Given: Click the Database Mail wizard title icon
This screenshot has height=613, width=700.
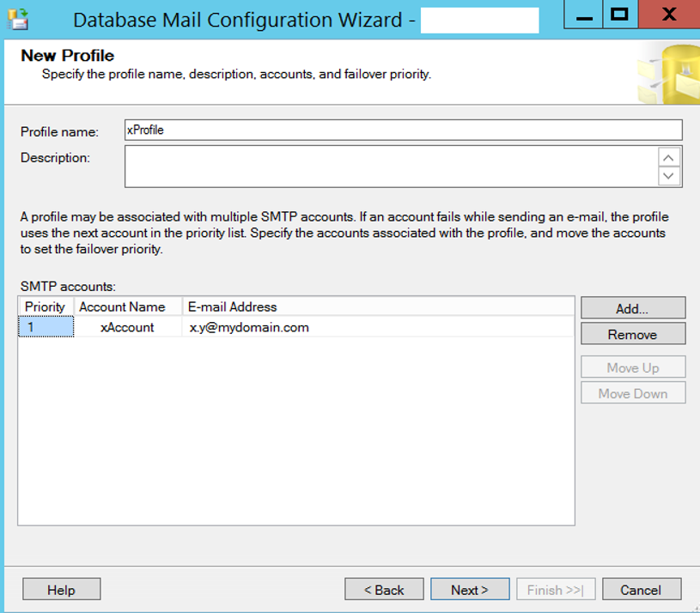Looking at the screenshot, I should point(18,19).
